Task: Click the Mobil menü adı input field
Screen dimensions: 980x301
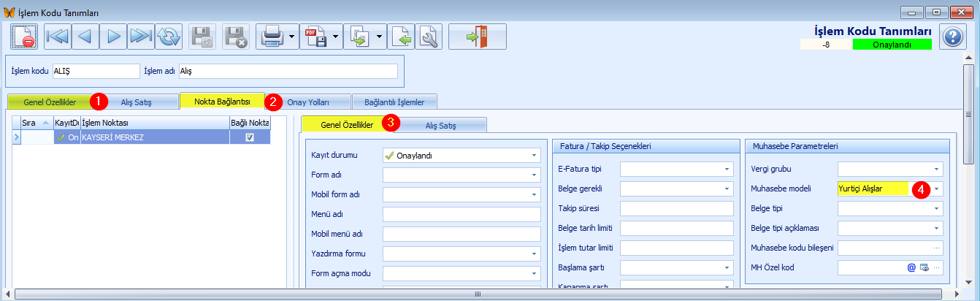Action: (462, 235)
